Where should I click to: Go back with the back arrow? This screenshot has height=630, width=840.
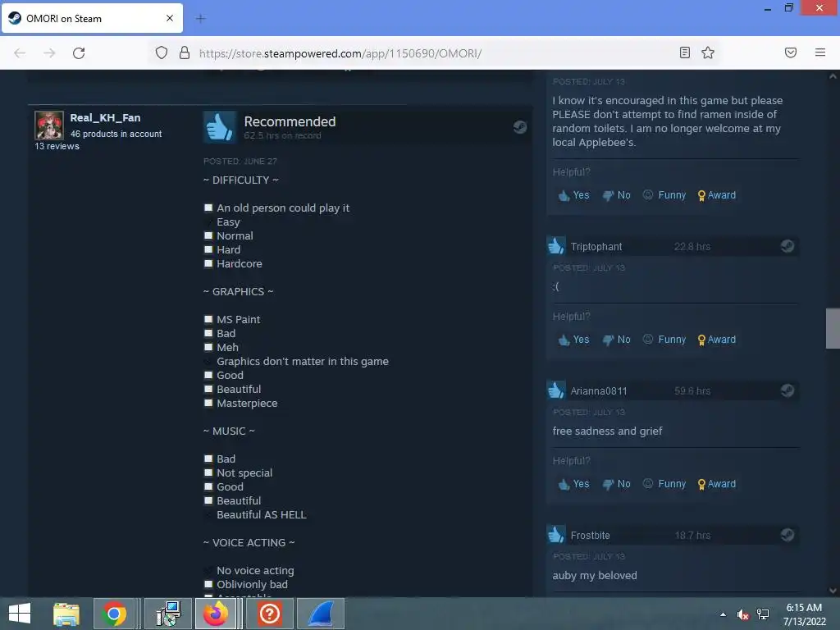pyautogui.click(x=20, y=53)
